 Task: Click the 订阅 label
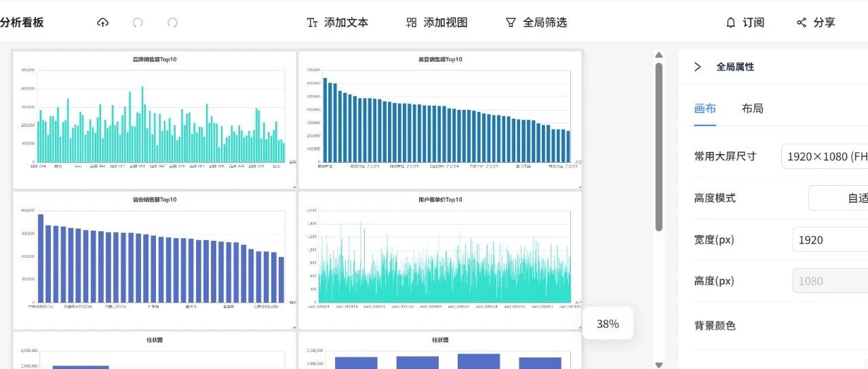click(x=753, y=22)
